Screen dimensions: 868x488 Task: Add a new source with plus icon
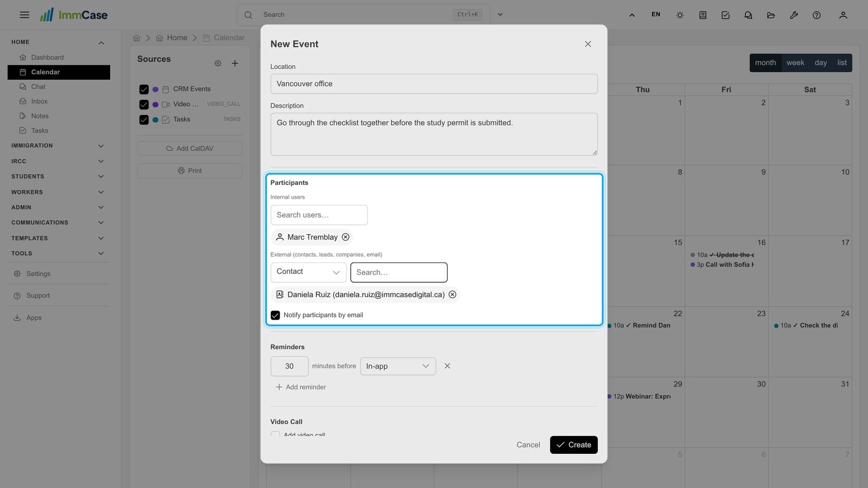(235, 63)
